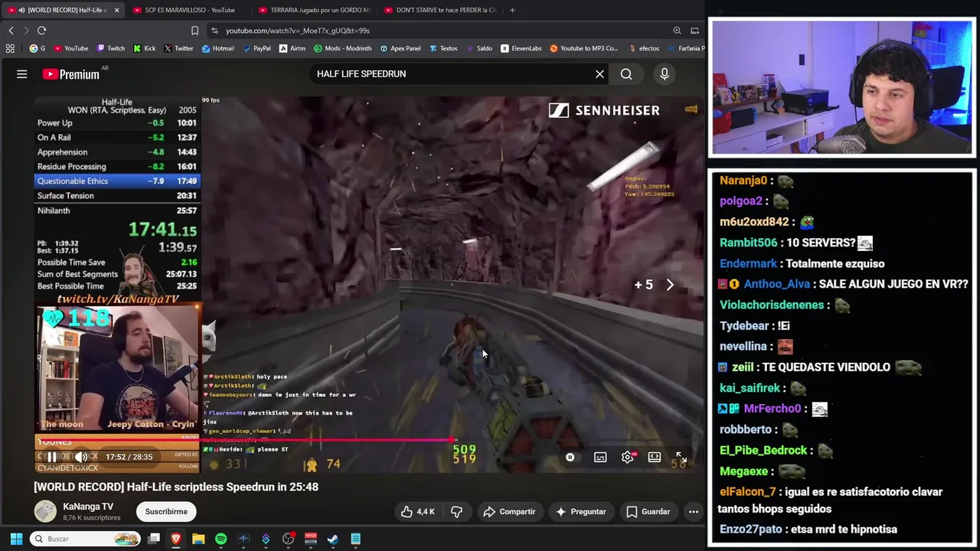Open the Mods - Modrinth bookmark

[341, 48]
